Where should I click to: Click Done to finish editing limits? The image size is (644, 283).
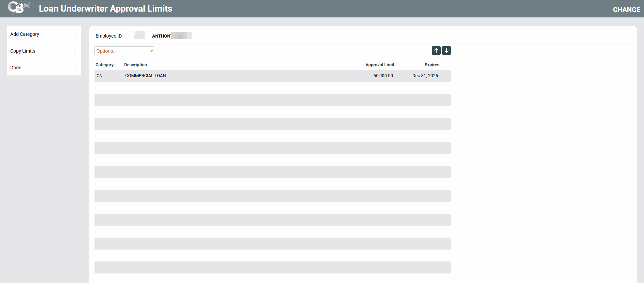[16, 68]
